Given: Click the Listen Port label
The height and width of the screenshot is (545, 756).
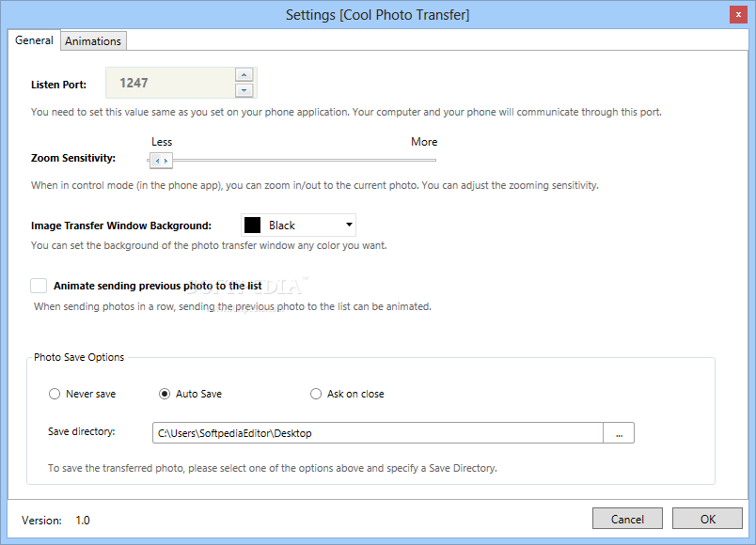Looking at the screenshot, I should point(59,85).
